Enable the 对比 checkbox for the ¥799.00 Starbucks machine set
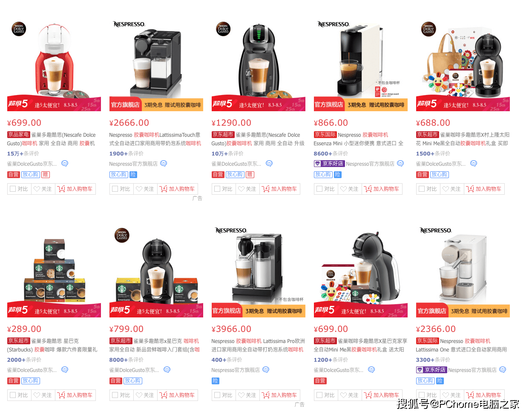Image resolution: width=532 pixels, height=415 pixels. (115, 395)
